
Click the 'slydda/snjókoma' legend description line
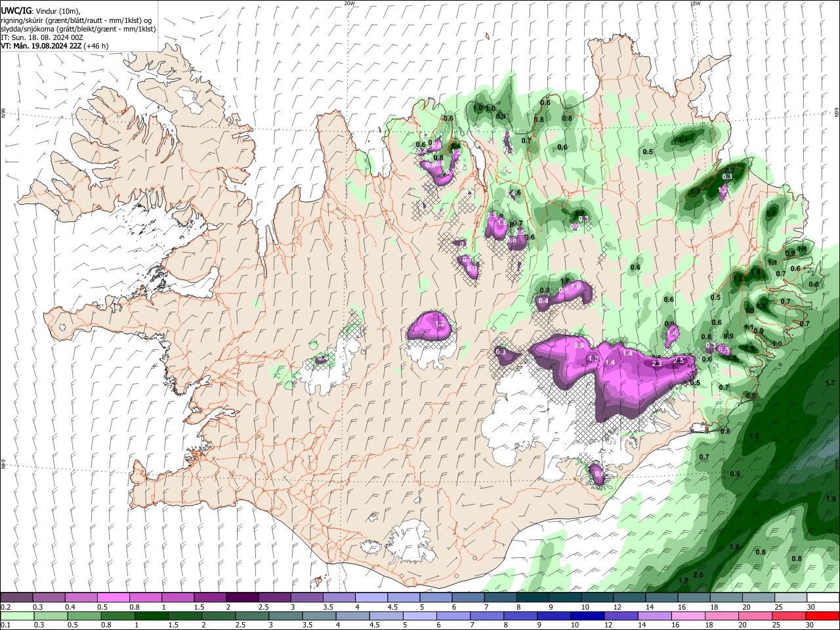click(78, 29)
